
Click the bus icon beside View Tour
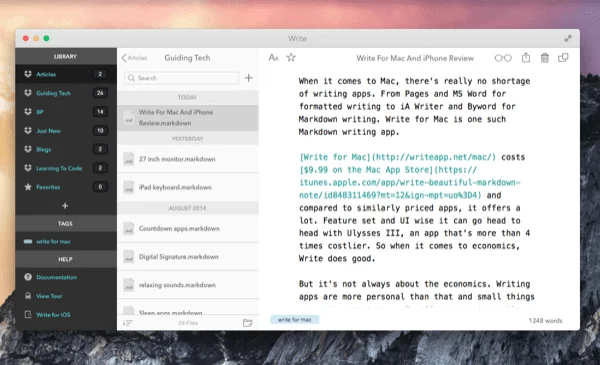pos(28,296)
